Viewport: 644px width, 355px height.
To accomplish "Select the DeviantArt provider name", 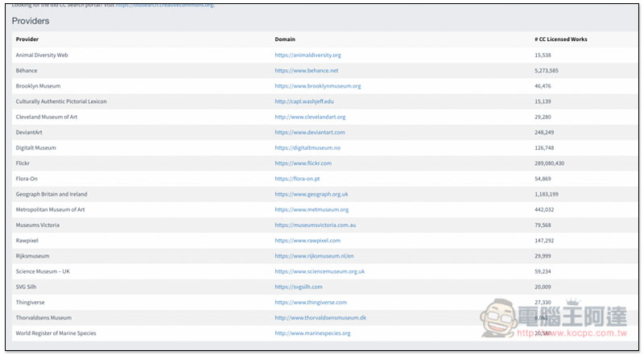I will click(29, 132).
